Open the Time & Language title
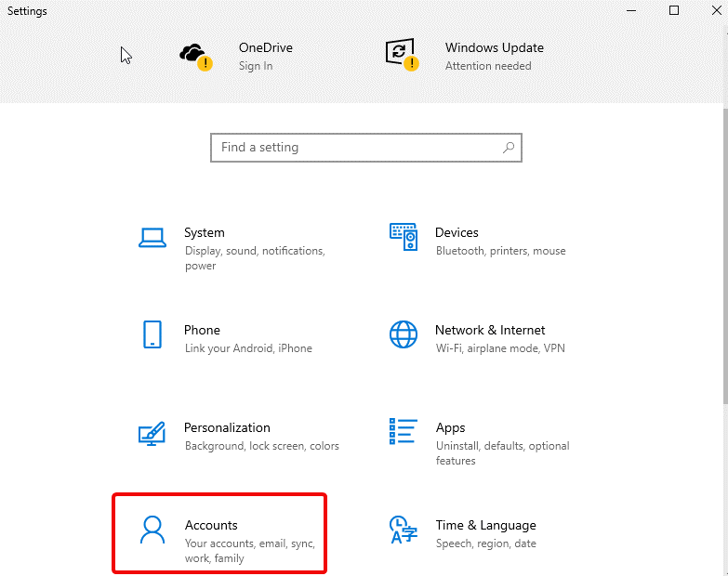 485,525
